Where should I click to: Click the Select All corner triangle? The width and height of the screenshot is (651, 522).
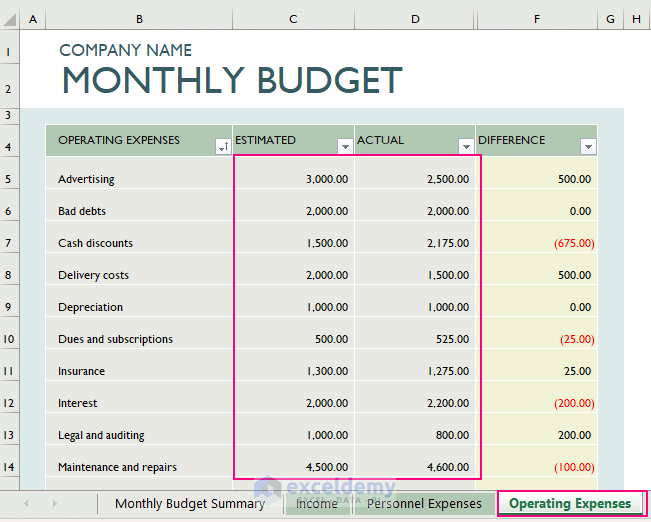(10, 19)
